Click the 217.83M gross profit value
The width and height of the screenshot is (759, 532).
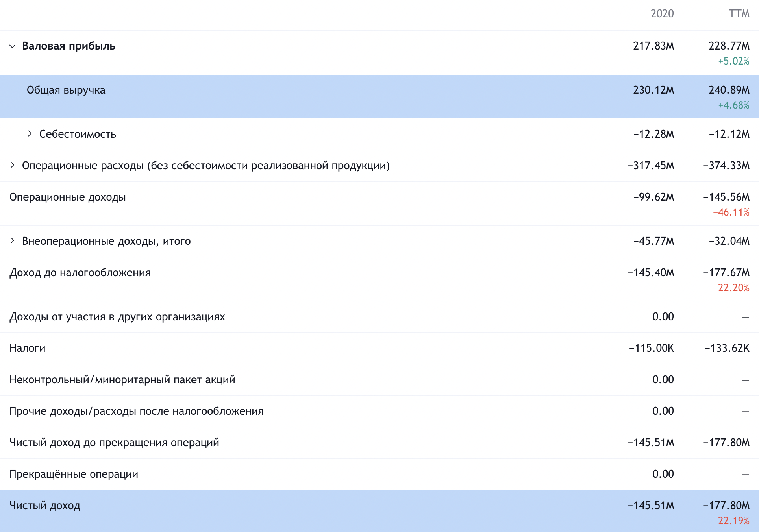coord(653,46)
